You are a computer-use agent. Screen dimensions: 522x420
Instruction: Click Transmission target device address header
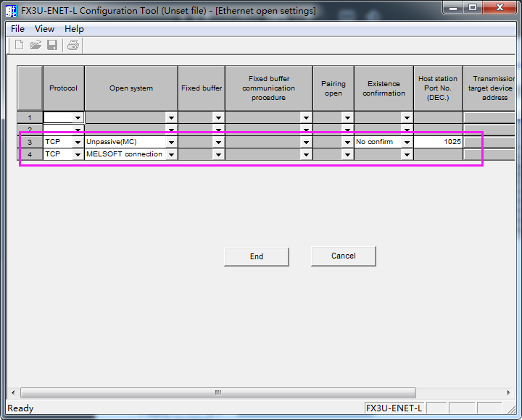[x=489, y=88]
